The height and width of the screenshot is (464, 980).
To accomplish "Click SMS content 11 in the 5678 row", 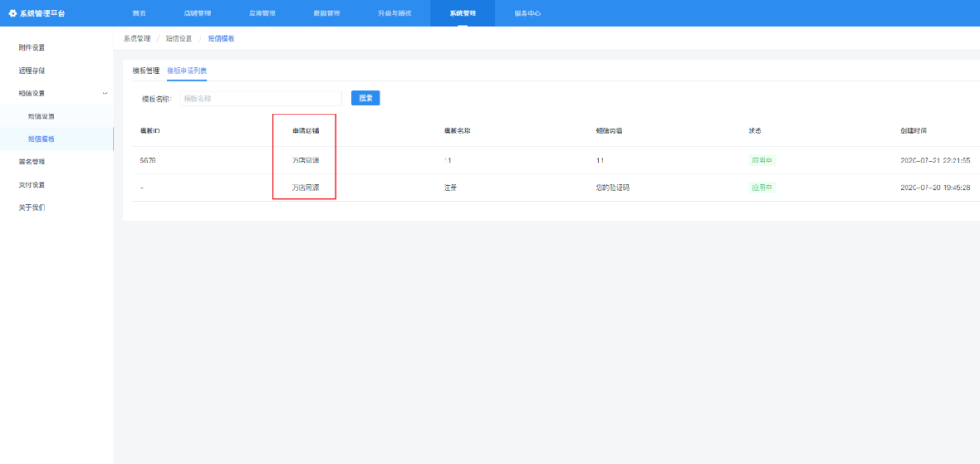I will pyautogui.click(x=600, y=161).
